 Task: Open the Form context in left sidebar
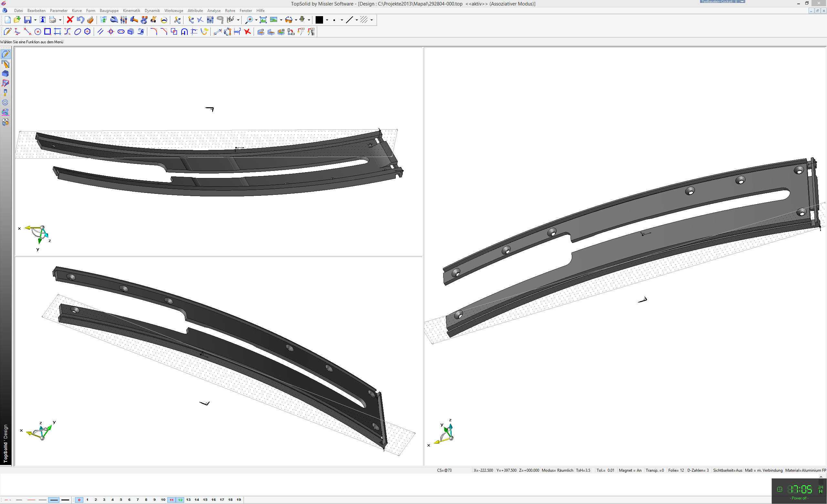[5, 73]
